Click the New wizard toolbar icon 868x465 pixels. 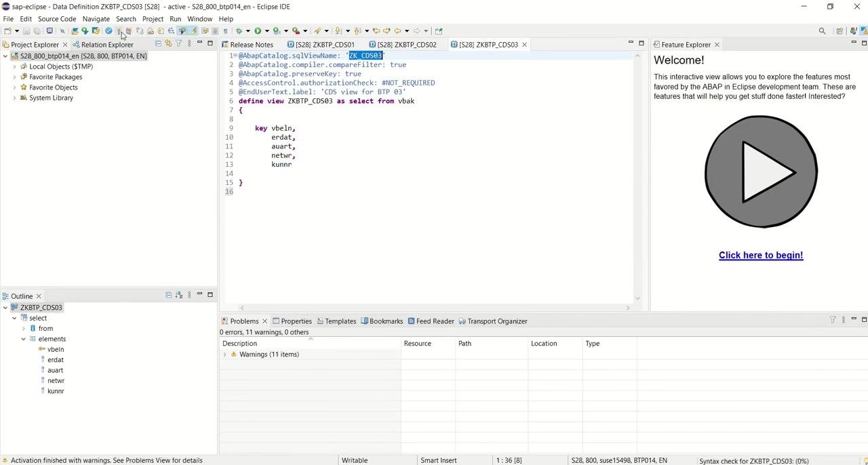coord(7,31)
